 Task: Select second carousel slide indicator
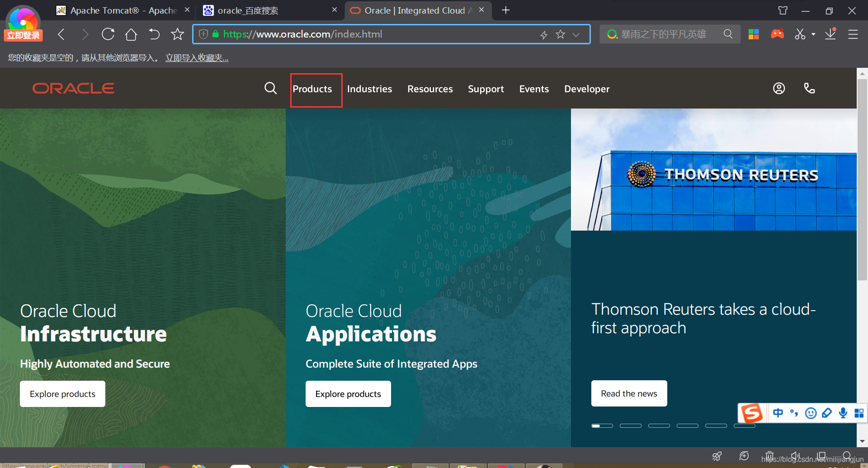[631, 425]
